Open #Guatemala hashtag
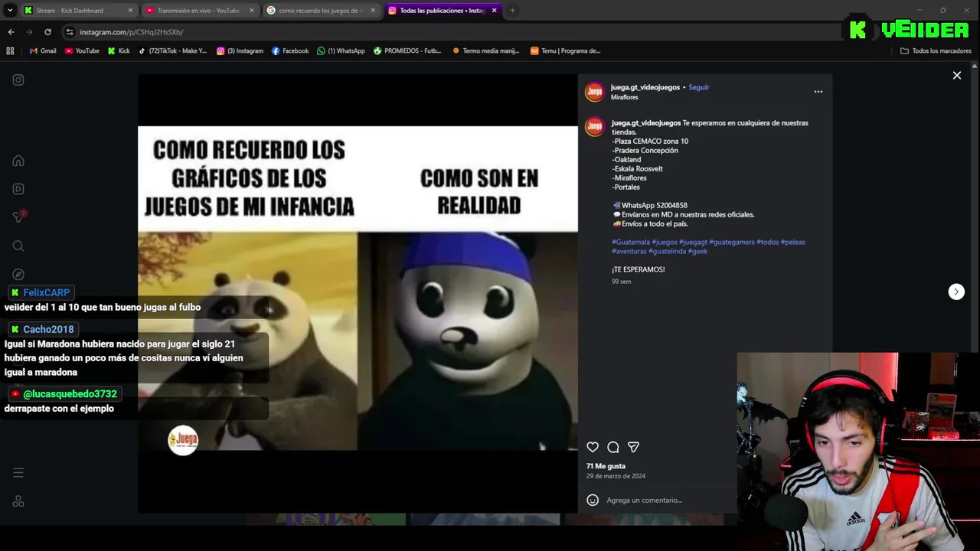980x551 pixels. (631, 242)
